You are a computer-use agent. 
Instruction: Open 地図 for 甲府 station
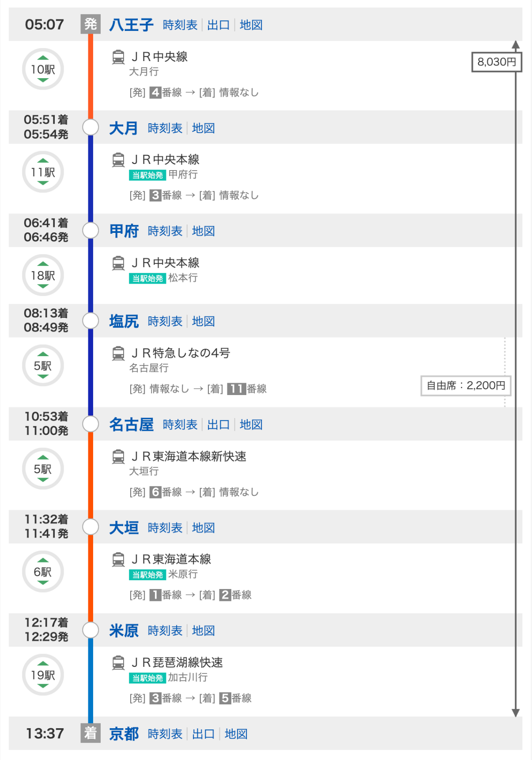coord(204,231)
